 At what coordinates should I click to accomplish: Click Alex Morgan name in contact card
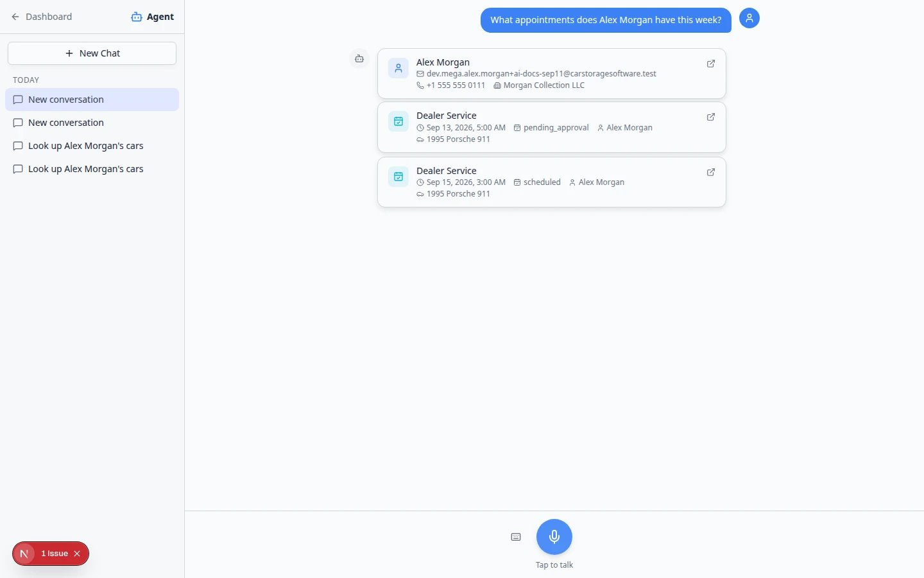coord(443,62)
